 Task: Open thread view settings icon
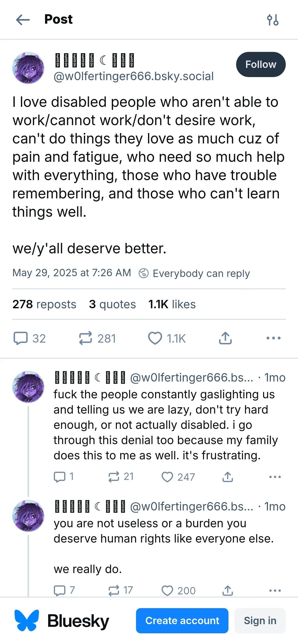coord(273,20)
